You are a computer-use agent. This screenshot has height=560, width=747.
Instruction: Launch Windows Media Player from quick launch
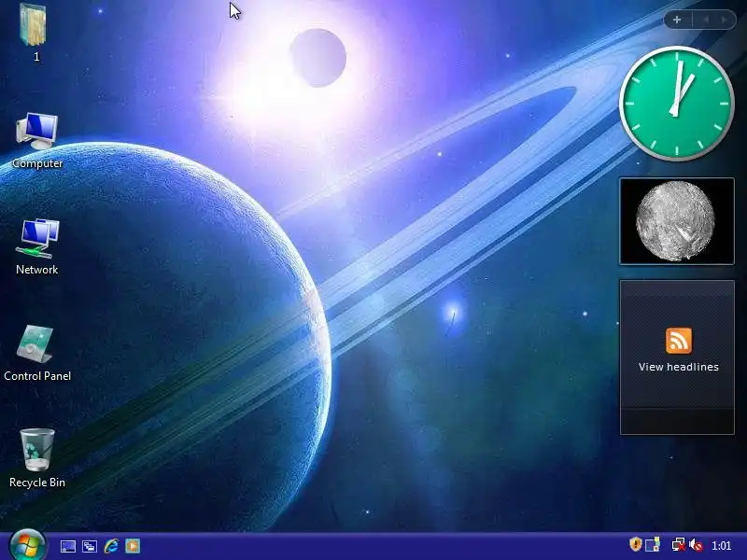click(133, 546)
